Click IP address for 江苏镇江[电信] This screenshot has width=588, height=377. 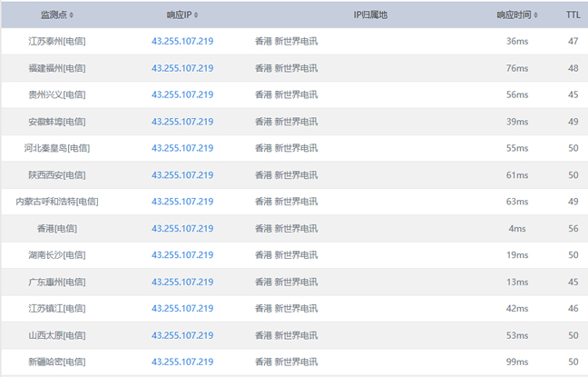pyautogui.click(x=182, y=309)
